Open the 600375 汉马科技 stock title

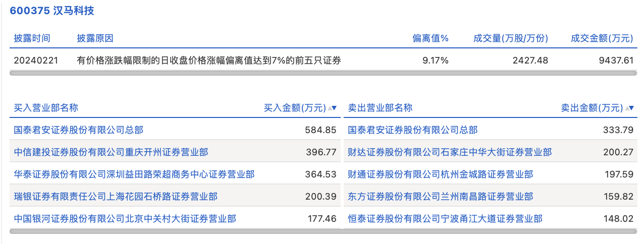pos(52,11)
